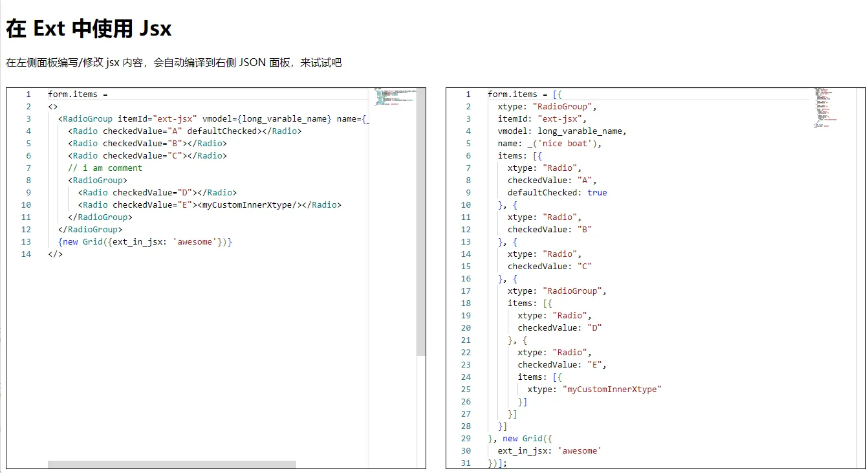868x473 pixels.
Task: Click the Radio checkedValue="A" defaultChecked line
Action: tap(185, 131)
